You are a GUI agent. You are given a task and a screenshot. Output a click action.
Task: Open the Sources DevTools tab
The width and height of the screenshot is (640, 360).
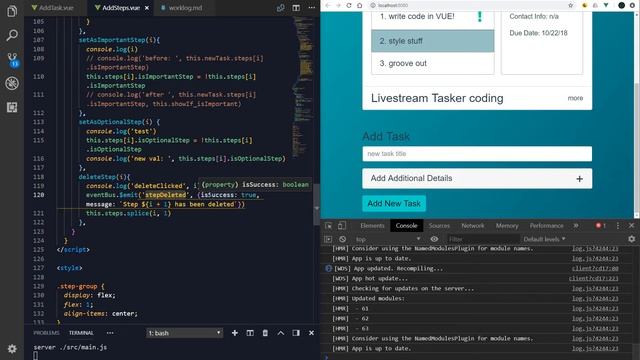[x=439, y=225]
